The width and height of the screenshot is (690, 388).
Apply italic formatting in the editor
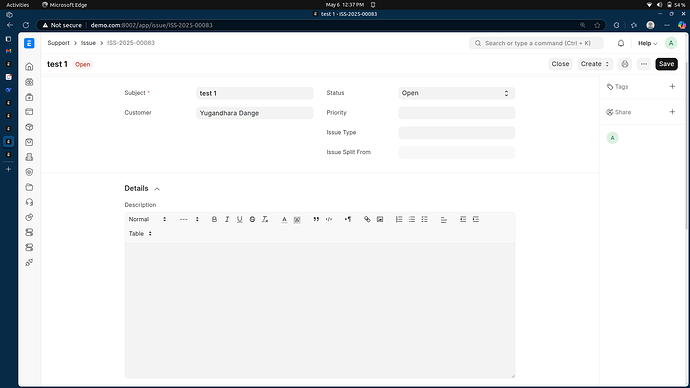227,219
